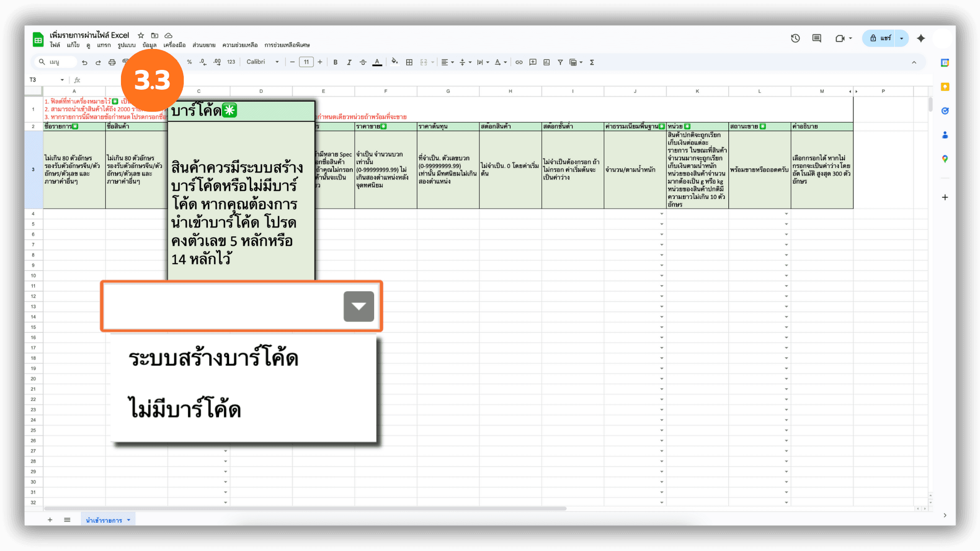Create a filter with funnel icon
The image size is (980, 551).
coord(560,62)
